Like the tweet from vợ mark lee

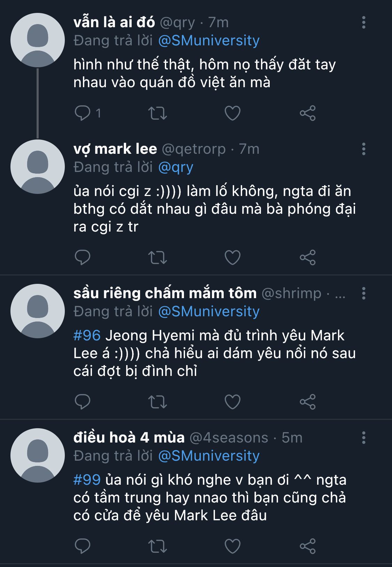point(232,257)
